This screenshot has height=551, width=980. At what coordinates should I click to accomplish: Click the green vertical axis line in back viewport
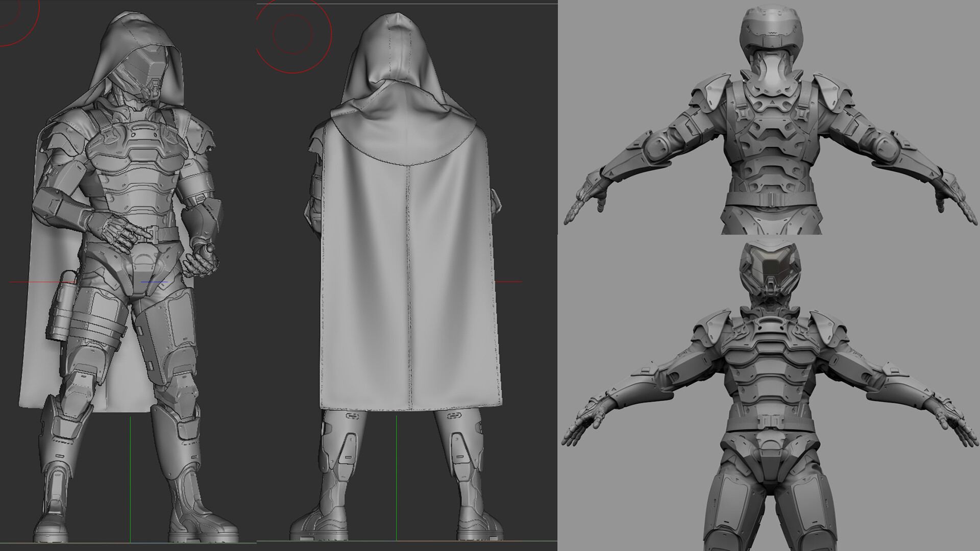pos(397,474)
